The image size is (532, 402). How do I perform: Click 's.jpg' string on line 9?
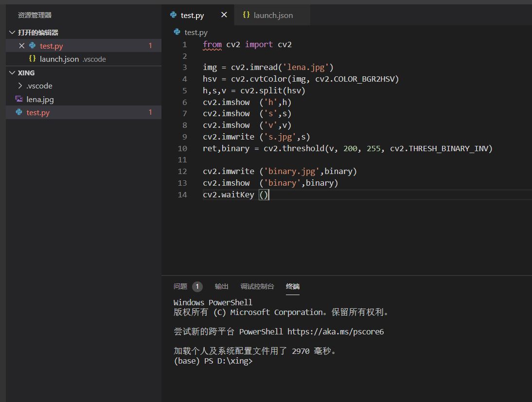[x=282, y=137]
